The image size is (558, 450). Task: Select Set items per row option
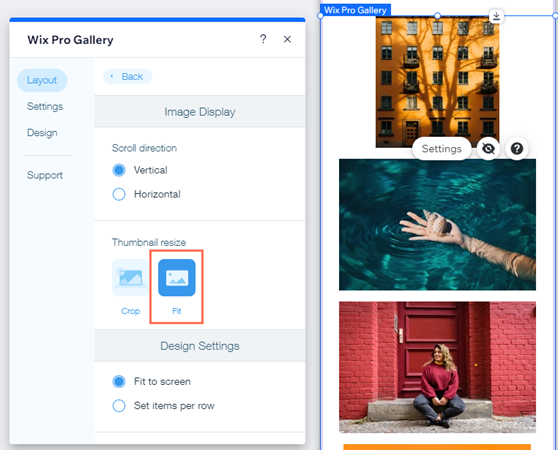tap(119, 406)
